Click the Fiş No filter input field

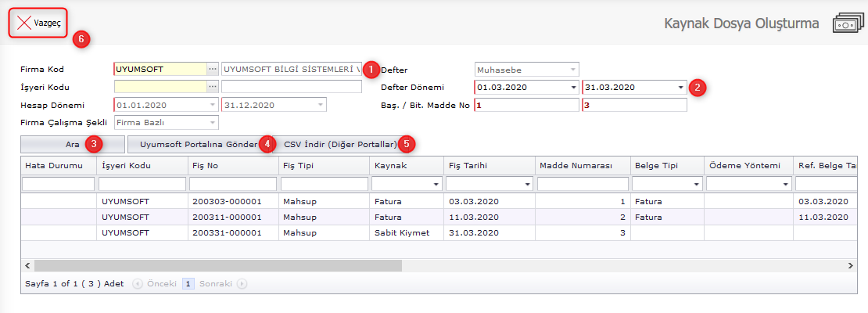pos(232,184)
